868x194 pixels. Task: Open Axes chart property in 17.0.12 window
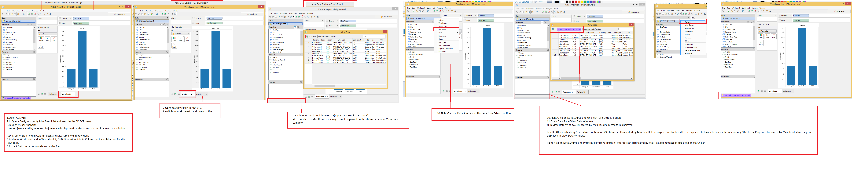click(x=181, y=39)
